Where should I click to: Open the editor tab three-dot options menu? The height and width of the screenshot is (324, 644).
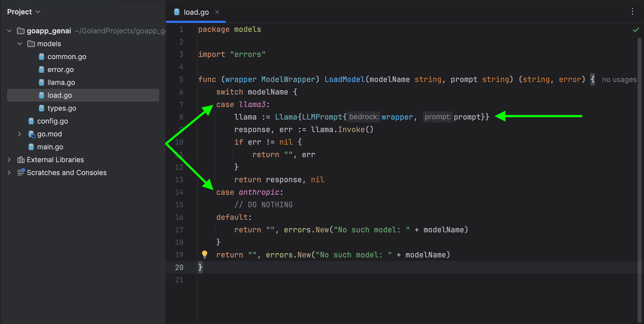tap(633, 12)
